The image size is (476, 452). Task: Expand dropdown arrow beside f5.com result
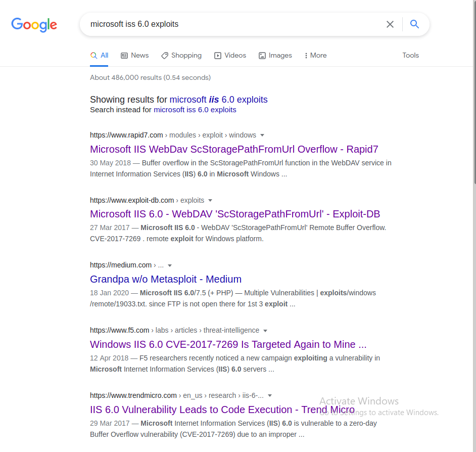point(265,331)
